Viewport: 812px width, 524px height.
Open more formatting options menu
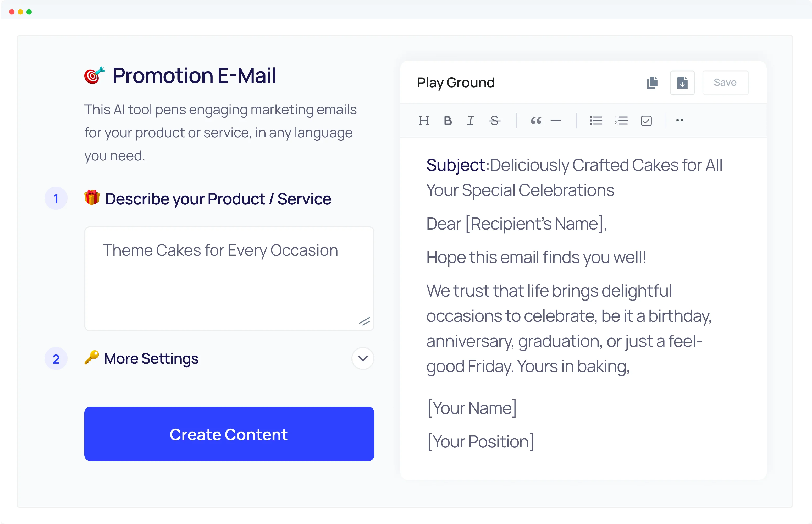click(x=680, y=121)
